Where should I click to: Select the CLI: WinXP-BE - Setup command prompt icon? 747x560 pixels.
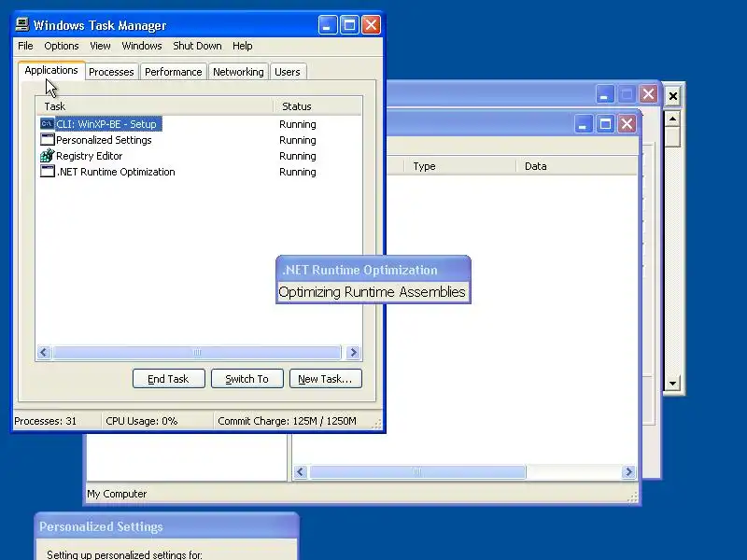click(48, 124)
